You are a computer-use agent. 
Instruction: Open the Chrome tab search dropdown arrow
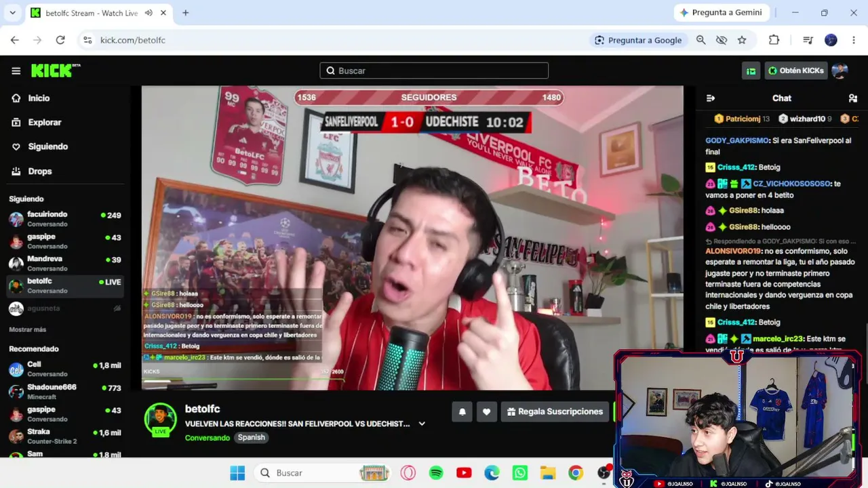click(x=12, y=13)
